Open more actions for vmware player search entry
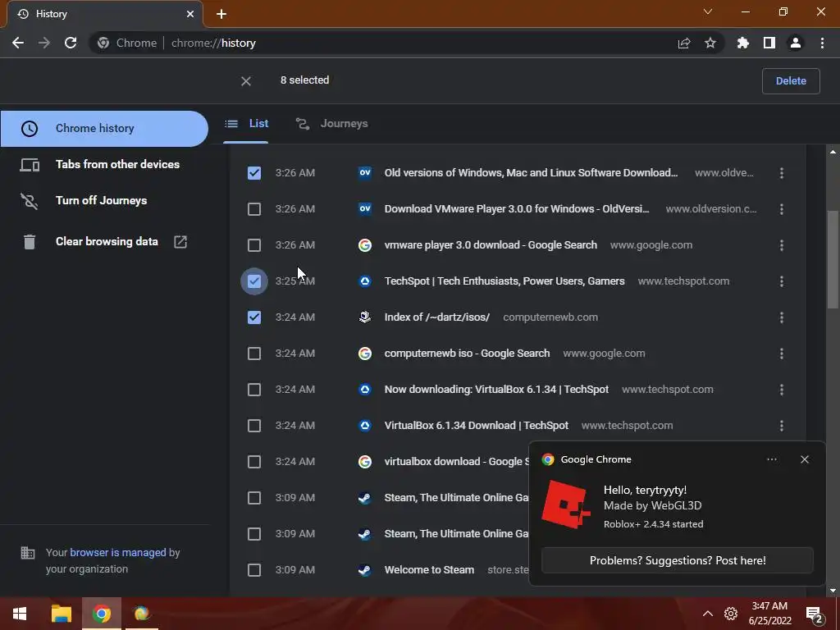Image resolution: width=840 pixels, height=630 pixels. (x=782, y=245)
